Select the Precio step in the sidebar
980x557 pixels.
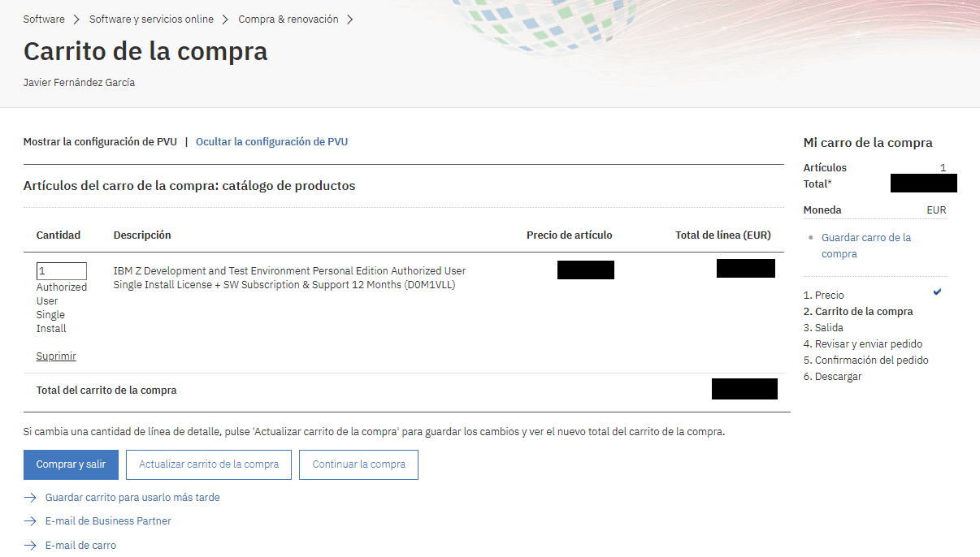(829, 296)
